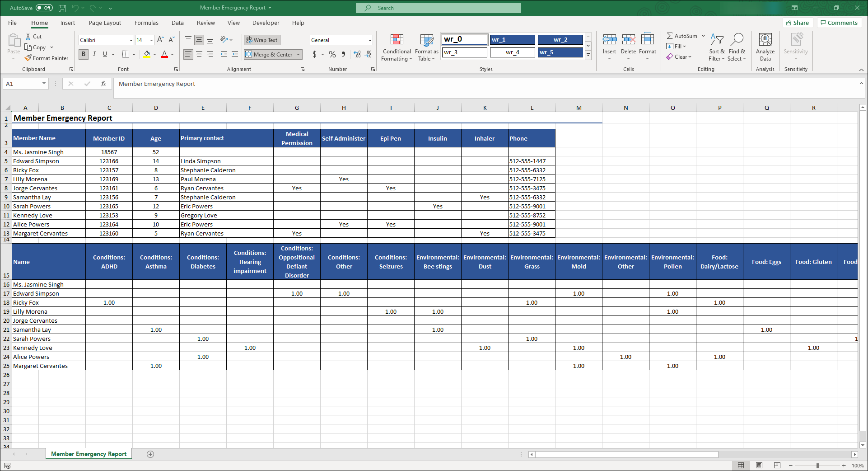The width and height of the screenshot is (868, 471).
Task: Expand the cell styles gallery
Action: pos(588,55)
